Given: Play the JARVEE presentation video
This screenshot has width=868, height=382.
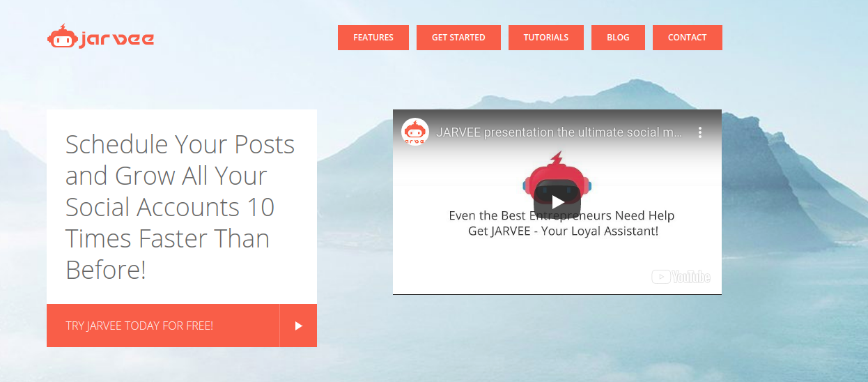Looking at the screenshot, I should pos(557,202).
